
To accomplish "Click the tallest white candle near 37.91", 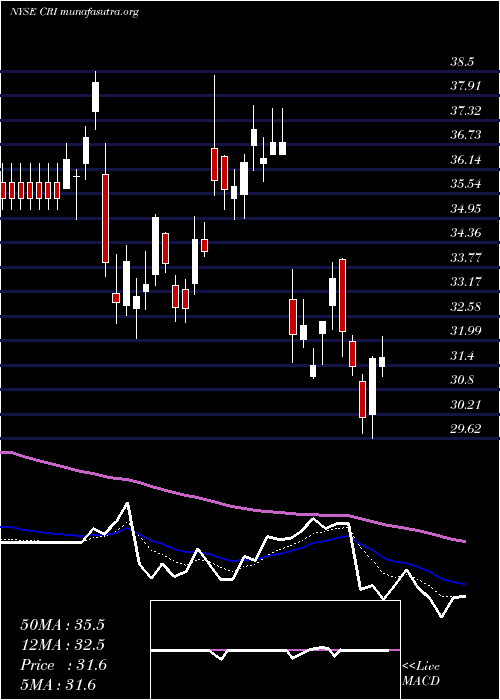I will click(x=96, y=97).
